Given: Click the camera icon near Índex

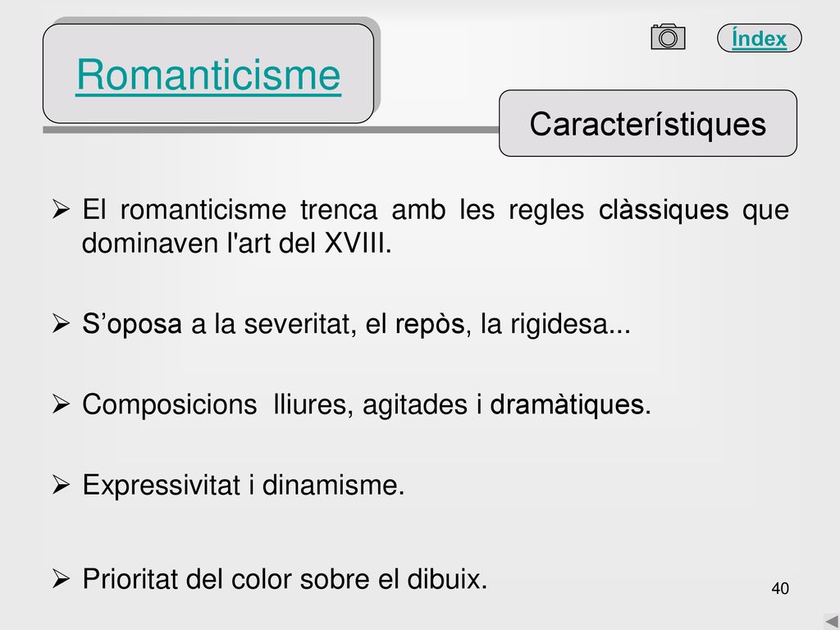Looking at the screenshot, I should (x=668, y=37).
